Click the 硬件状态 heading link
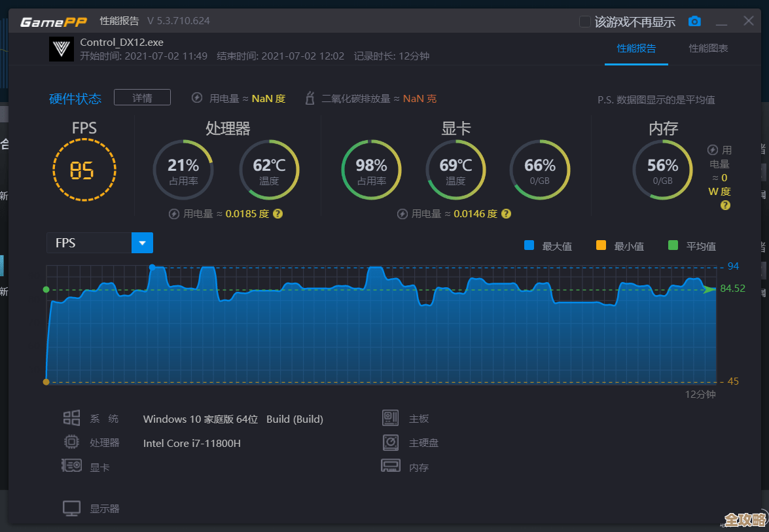769x532 pixels. (74, 98)
